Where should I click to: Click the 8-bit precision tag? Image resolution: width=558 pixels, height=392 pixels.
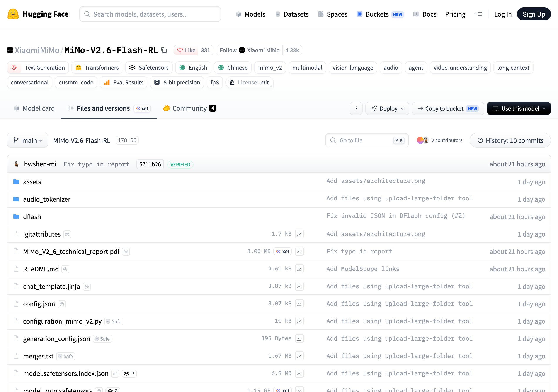tap(177, 83)
